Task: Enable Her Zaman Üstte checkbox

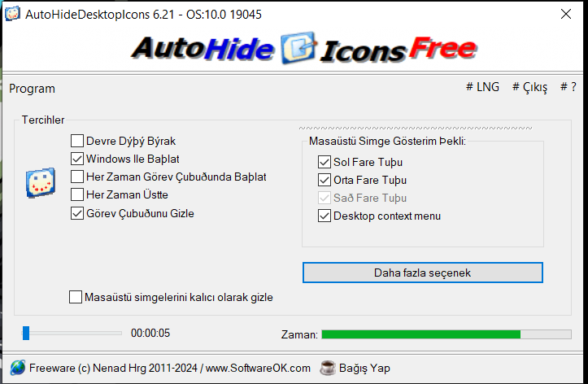Action: coord(77,194)
